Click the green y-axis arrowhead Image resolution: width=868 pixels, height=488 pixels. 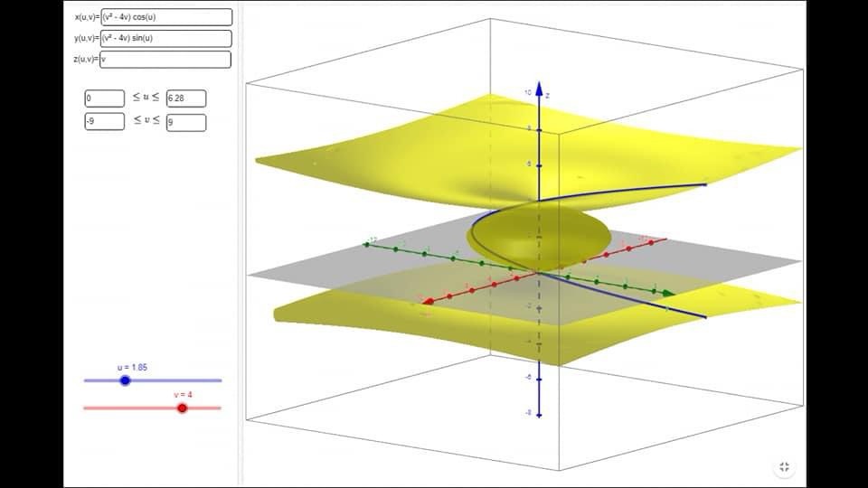(668, 293)
